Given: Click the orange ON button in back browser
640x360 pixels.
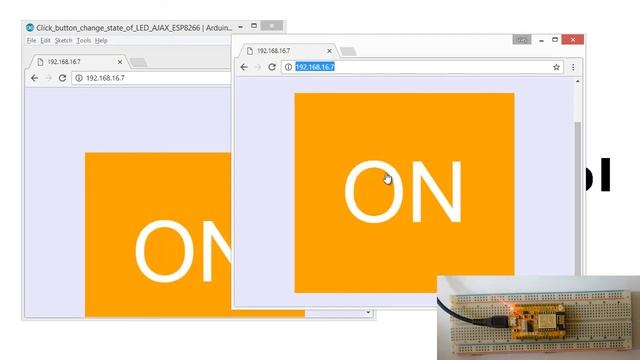Looking at the screenshot, I should [x=158, y=235].
